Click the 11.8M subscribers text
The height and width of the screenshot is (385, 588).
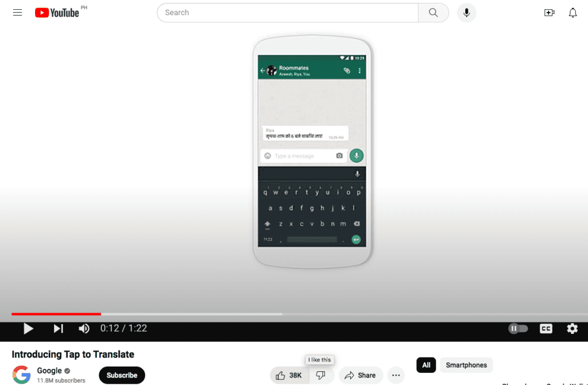coord(61,380)
